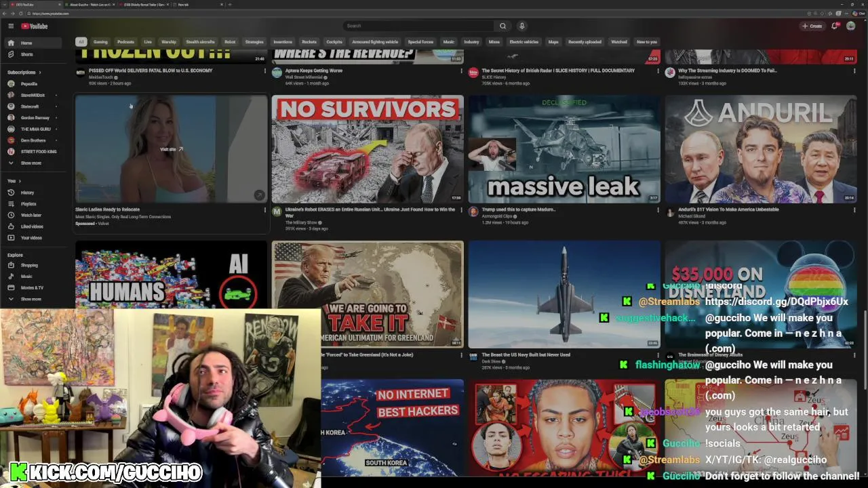Start voice search with the microphone icon
The width and height of the screenshot is (868, 488).
tap(521, 26)
